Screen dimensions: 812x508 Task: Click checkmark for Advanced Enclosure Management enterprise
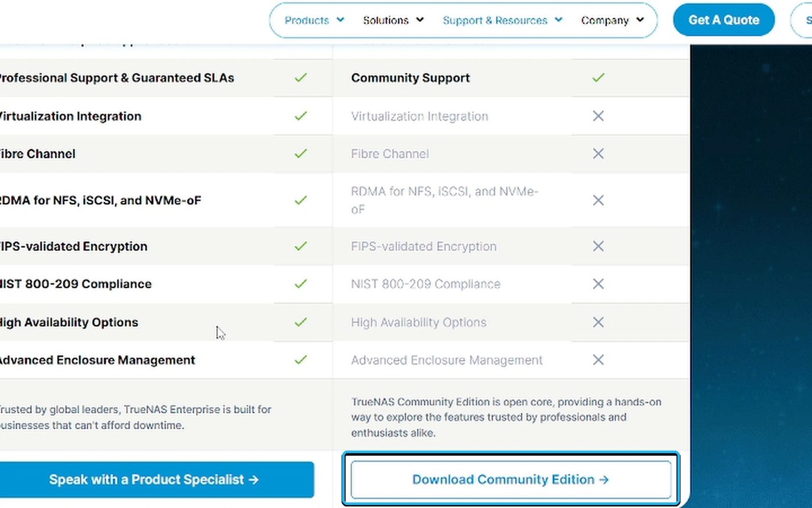tap(300, 360)
